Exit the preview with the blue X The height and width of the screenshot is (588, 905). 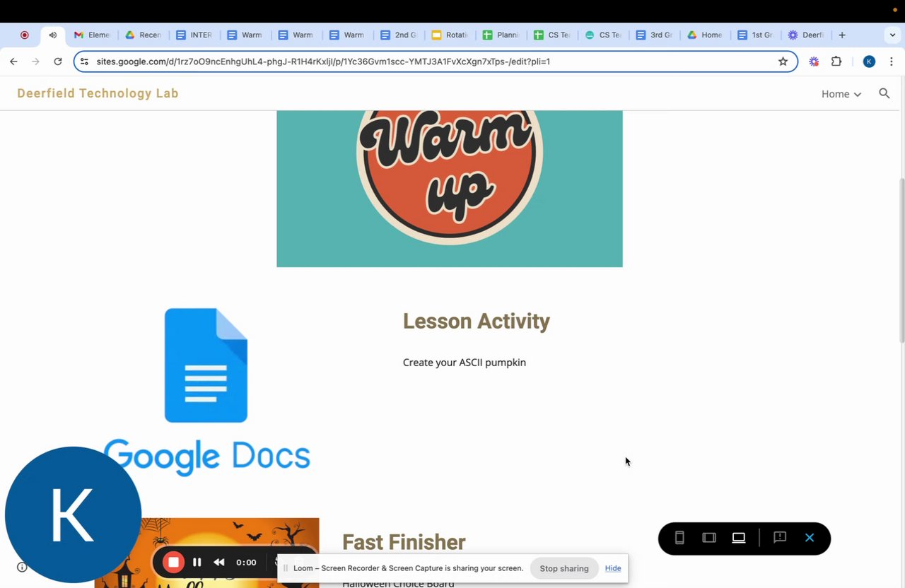[x=810, y=538]
